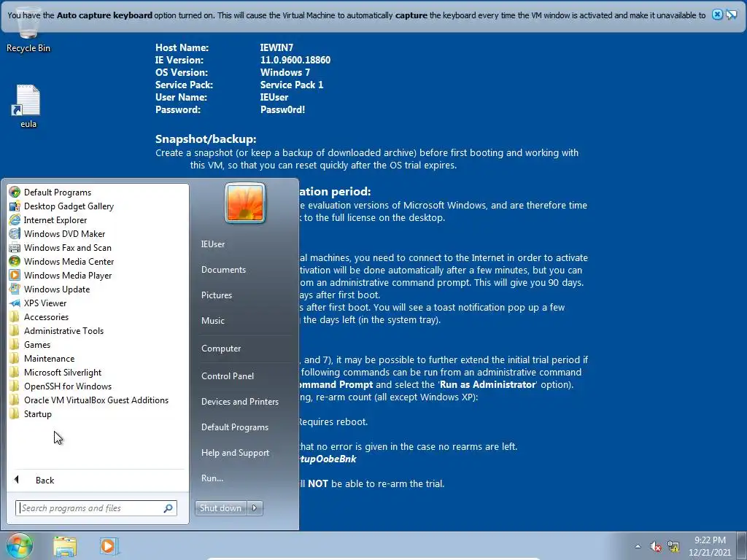The width and height of the screenshot is (747, 560).
Task: Open Devices and Printers
Action: click(239, 402)
